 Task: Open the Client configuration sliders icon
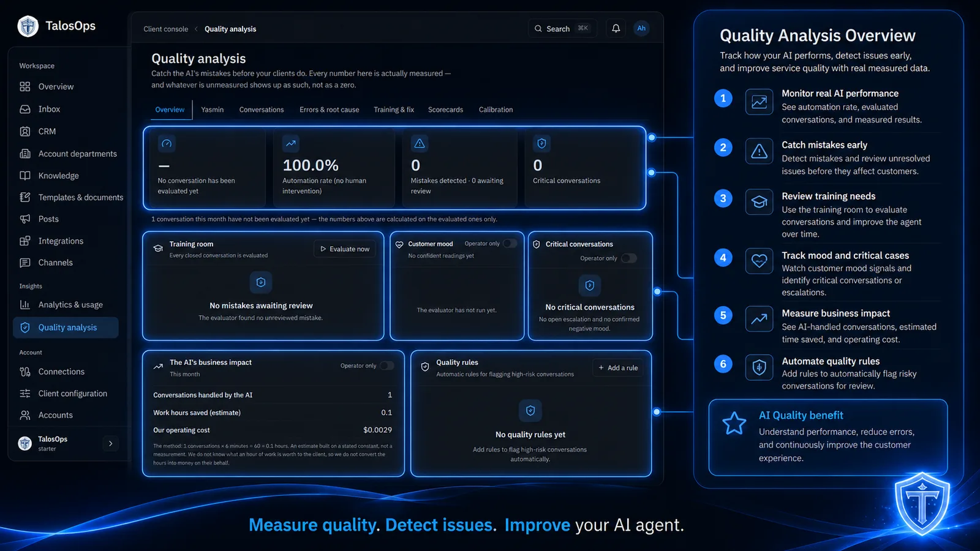point(25,394)
